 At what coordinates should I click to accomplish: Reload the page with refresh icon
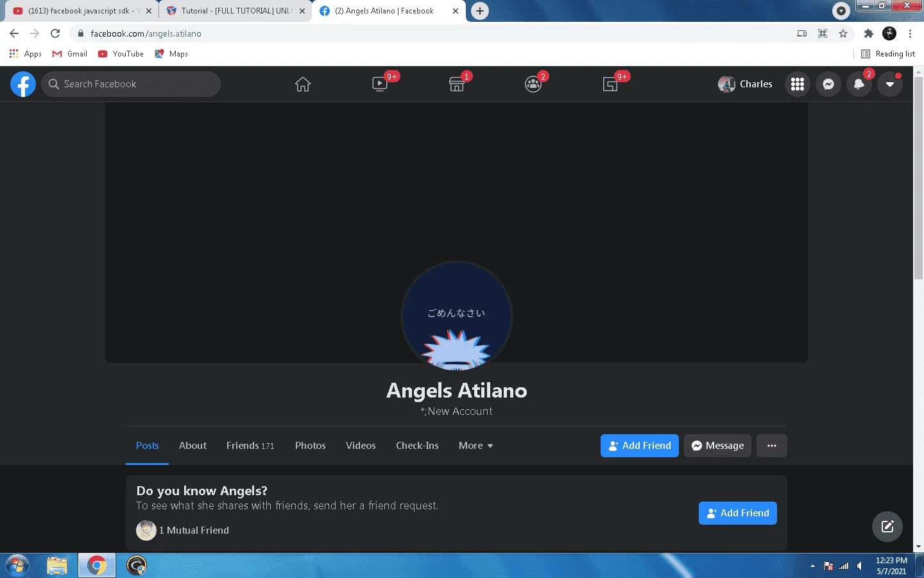[55, 33]
